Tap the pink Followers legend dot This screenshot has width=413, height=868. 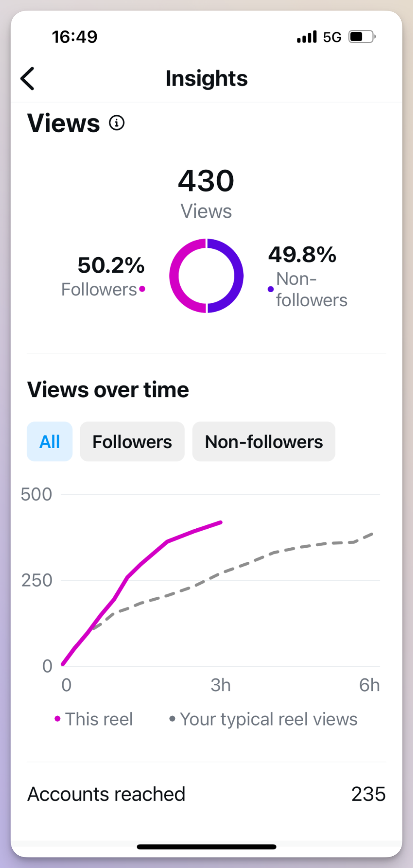point(142,289)
